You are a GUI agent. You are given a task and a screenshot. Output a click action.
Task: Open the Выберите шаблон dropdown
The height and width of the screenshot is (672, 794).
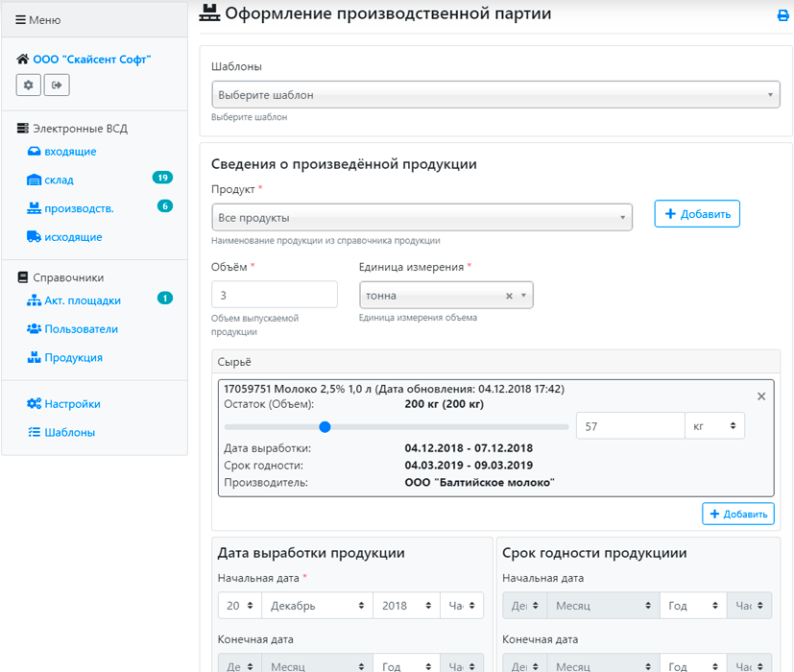click(x=495, y=94)
